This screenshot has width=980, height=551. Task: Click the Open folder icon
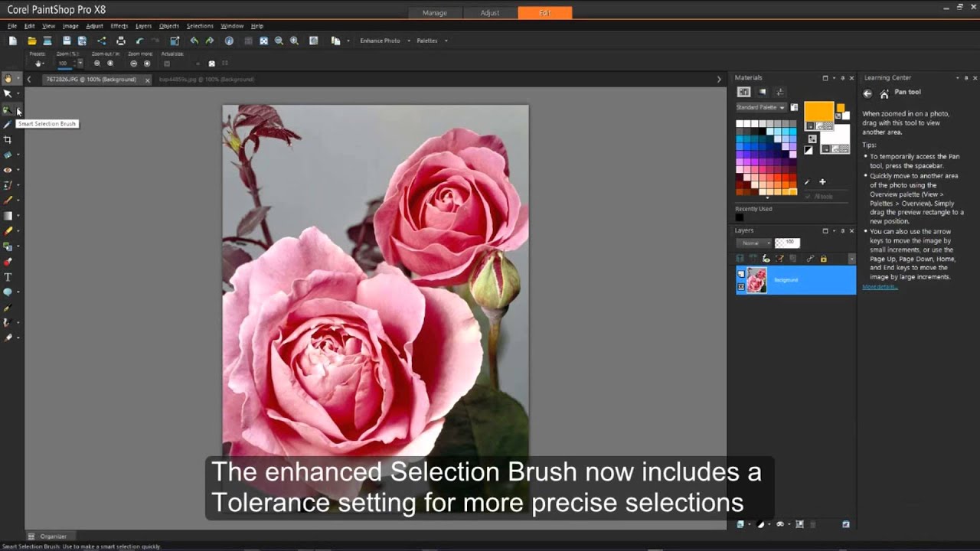(32, 41)
